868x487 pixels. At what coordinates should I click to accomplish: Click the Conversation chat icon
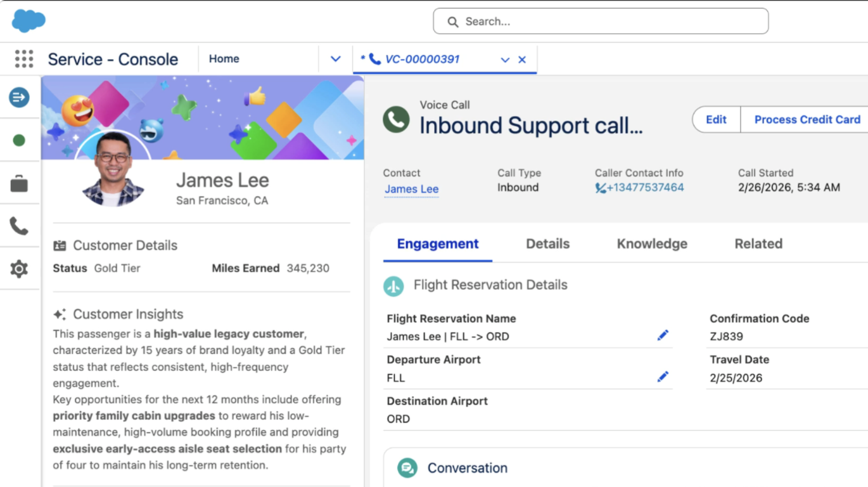pyautogui.click(x=407, y=468)
